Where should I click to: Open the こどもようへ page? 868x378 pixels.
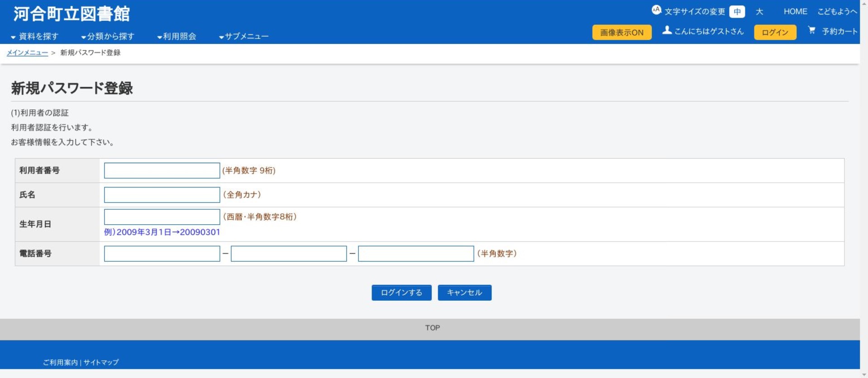tap(837, 12)
